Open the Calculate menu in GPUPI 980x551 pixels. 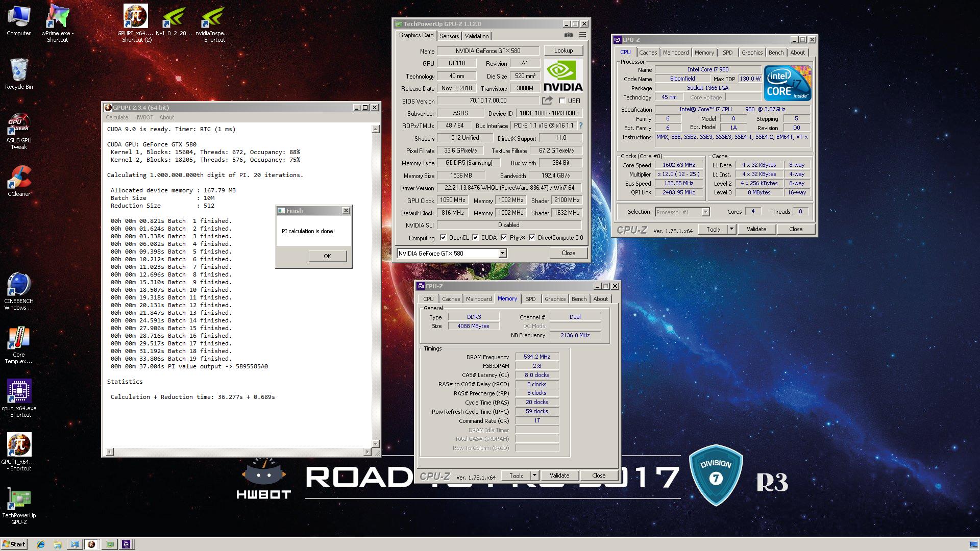click(x=117, y=117)
